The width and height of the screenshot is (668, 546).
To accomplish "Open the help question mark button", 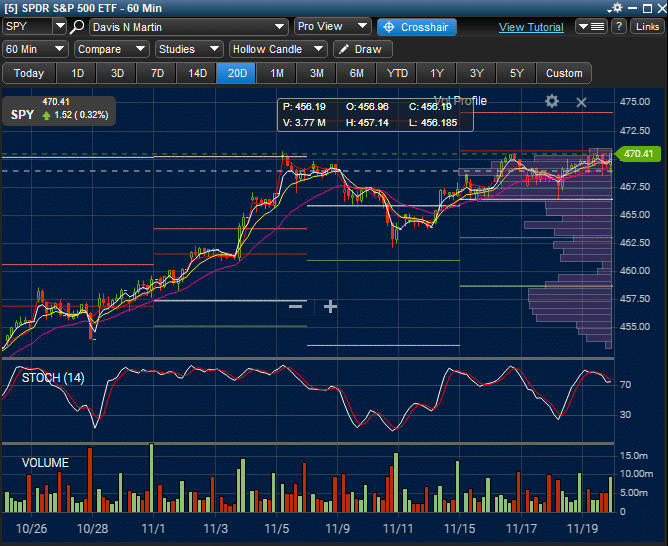I will (x=619, y=26).
